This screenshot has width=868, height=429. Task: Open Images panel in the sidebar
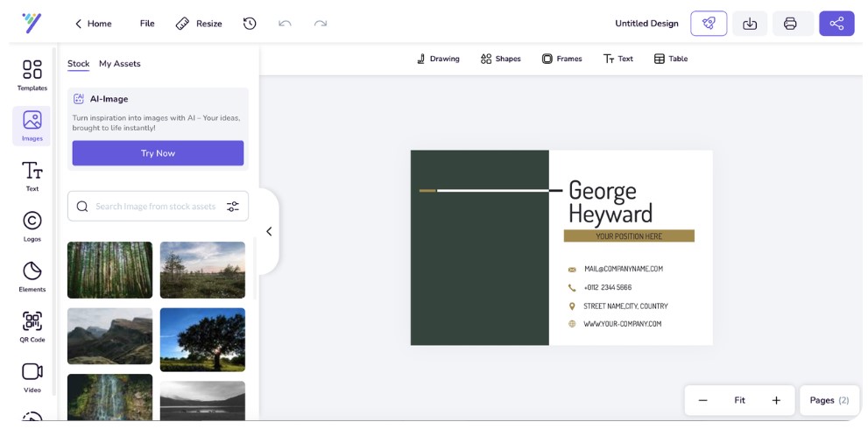(32, 126)
